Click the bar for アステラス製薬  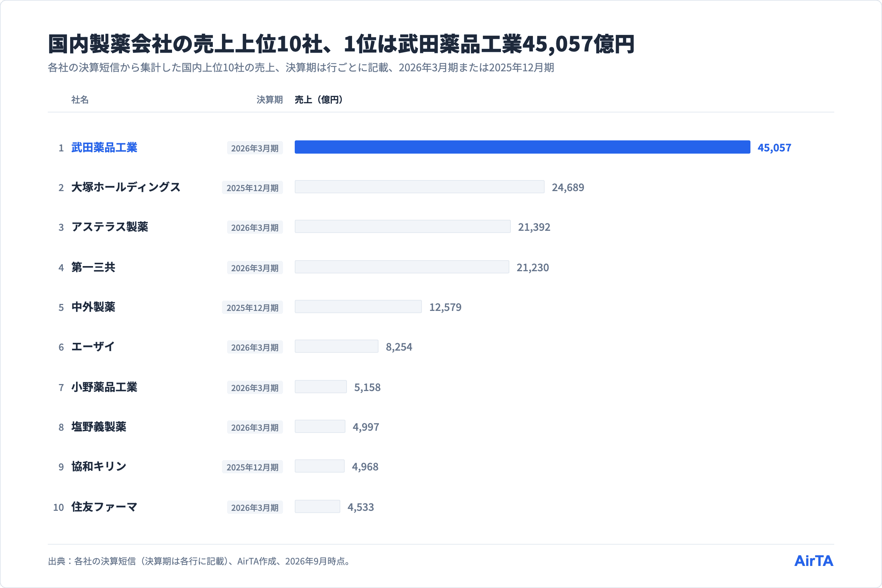(403, 226)
